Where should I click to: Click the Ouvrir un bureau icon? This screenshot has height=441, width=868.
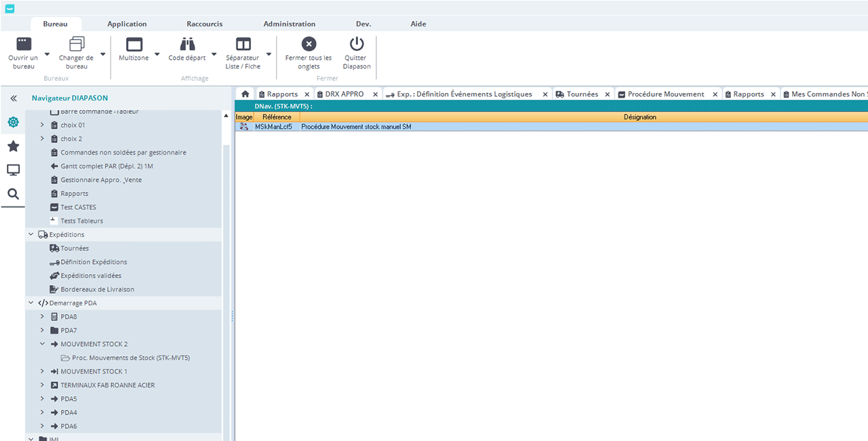click(x=24, y=44)
